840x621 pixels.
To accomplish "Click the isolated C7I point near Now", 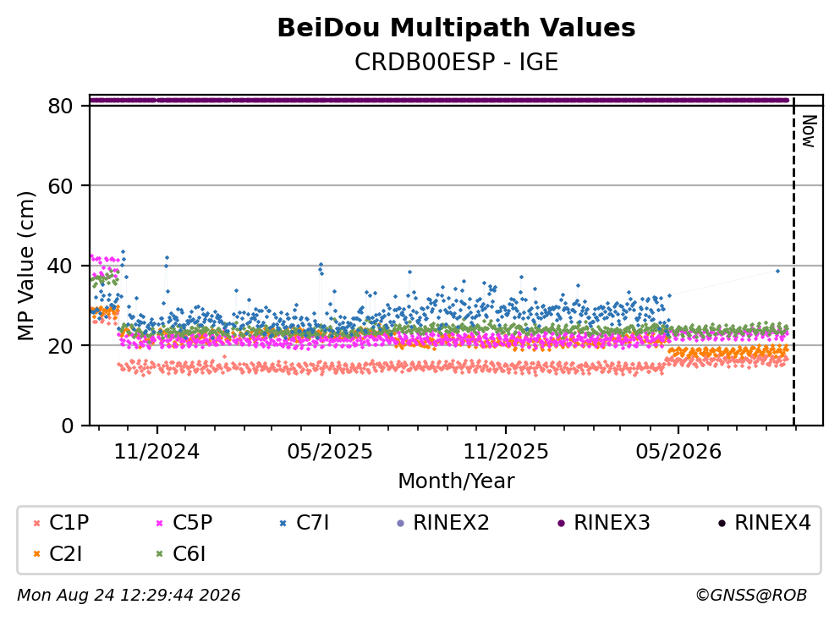I will 777,271.
